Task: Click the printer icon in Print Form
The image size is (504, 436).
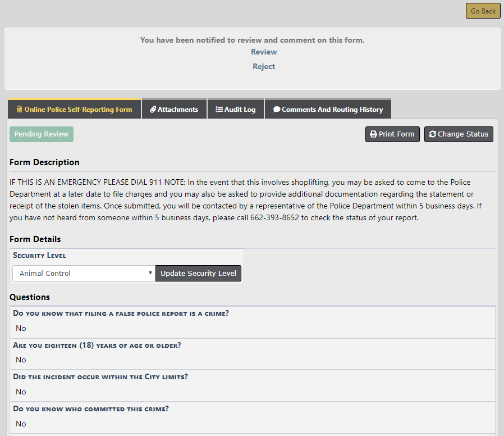Action: click(373, 134)
